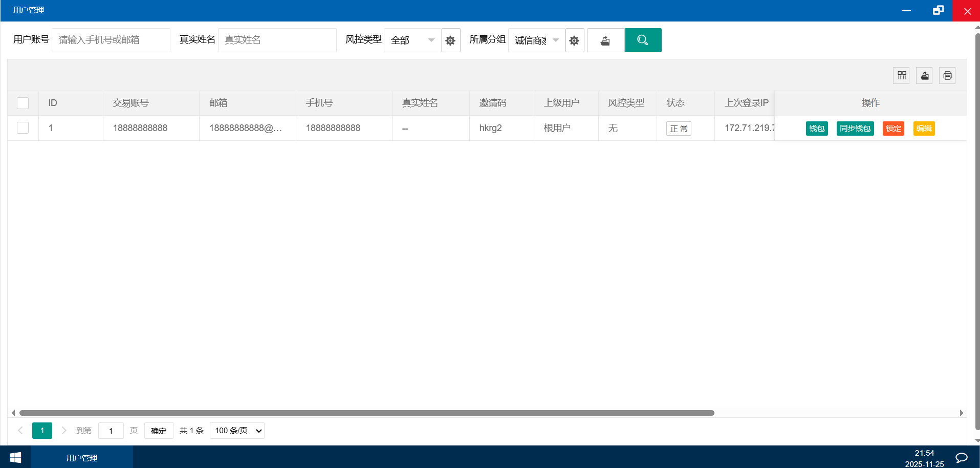Open the Windows Start menu
The image size is (980, 468).
[x=15, y=457]
